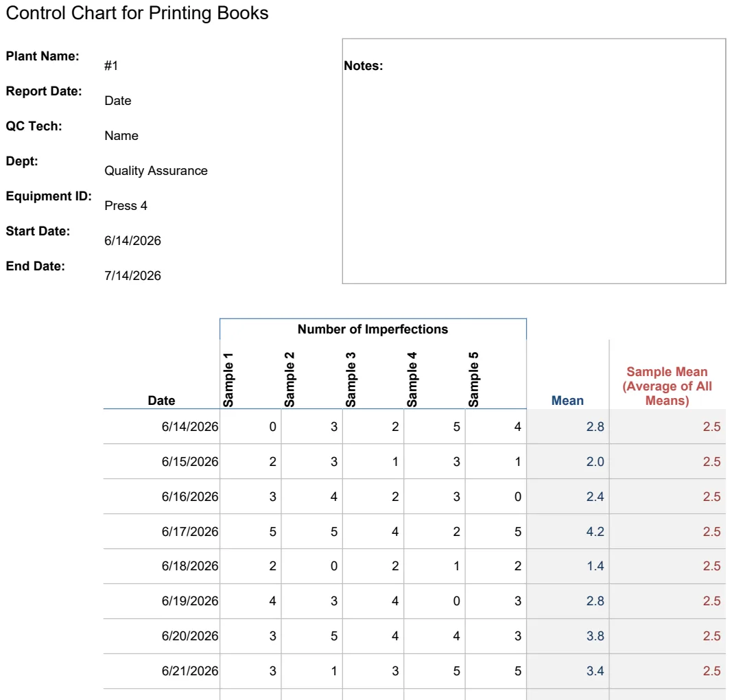Click the End Date value 7/14/2026
Screen dimensions: 732x700
(132, 276)
